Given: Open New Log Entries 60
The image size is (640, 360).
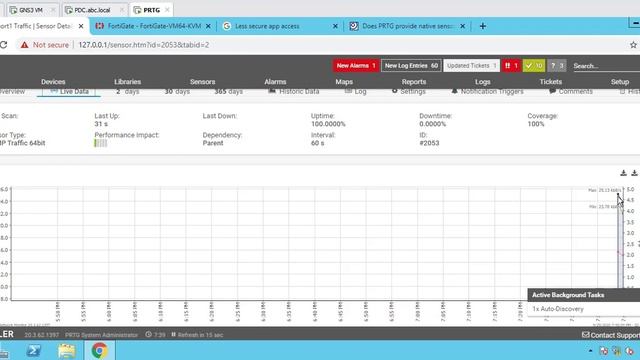Looking at the screenshot, I should [411, 66].
